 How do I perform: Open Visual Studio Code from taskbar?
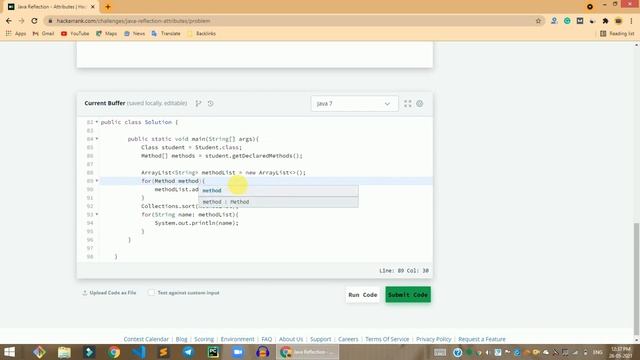pyautogui.click(x=139, y=352)
